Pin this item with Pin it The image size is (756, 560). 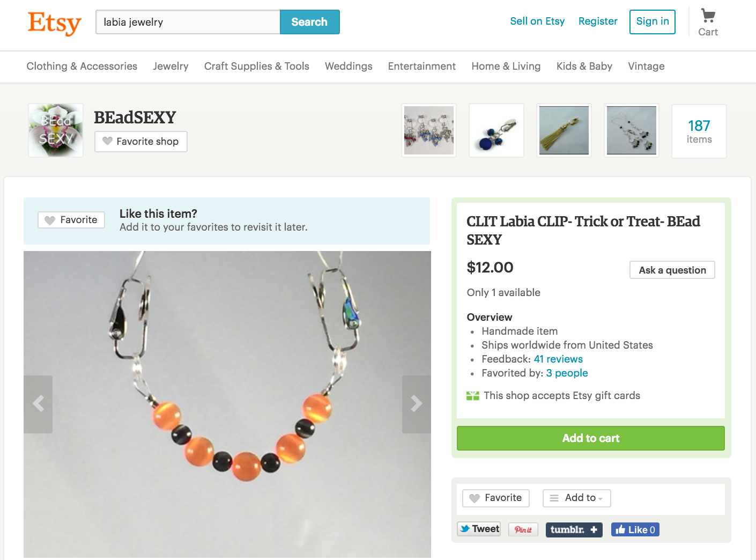(523, 529)
